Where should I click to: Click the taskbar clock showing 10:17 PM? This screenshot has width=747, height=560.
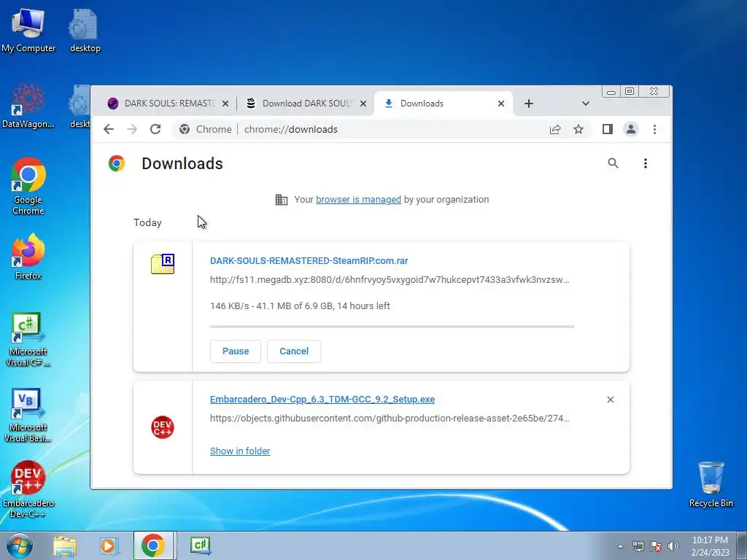pyautogui.click(x=710, y=546)
